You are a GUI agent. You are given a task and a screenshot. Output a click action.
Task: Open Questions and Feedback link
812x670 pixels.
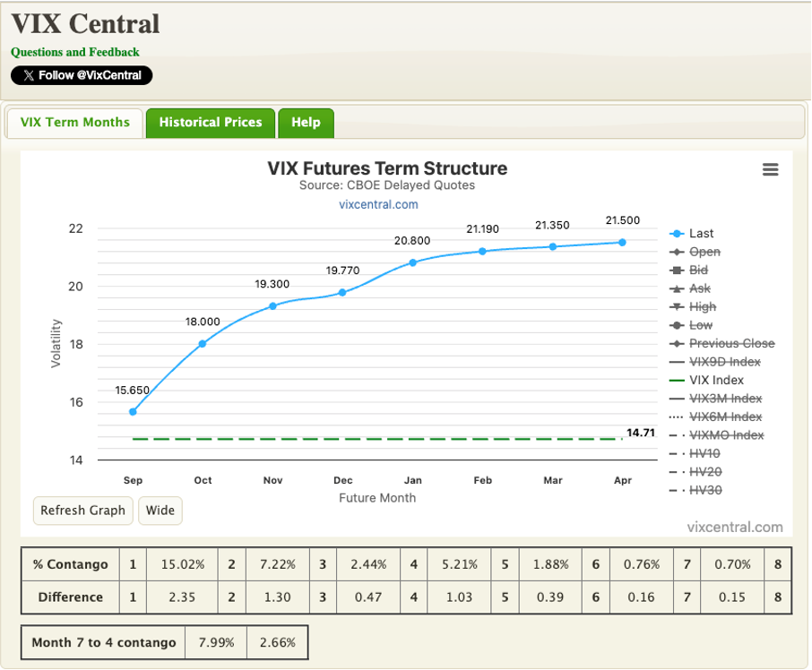tap(75, 52)
